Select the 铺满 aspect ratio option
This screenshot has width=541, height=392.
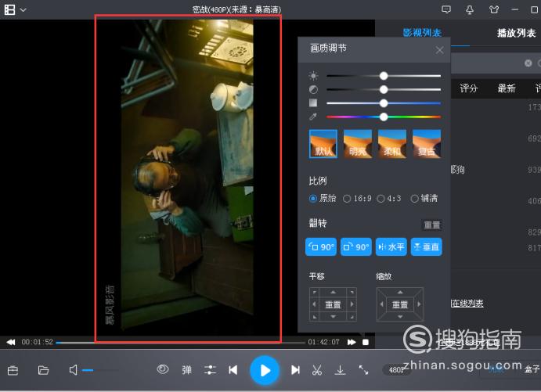point(424,199)
